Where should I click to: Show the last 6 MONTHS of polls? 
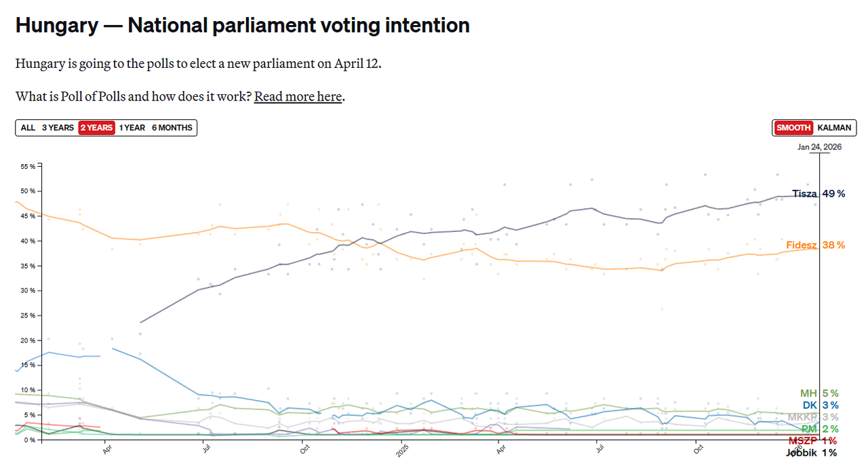[172, 128]
